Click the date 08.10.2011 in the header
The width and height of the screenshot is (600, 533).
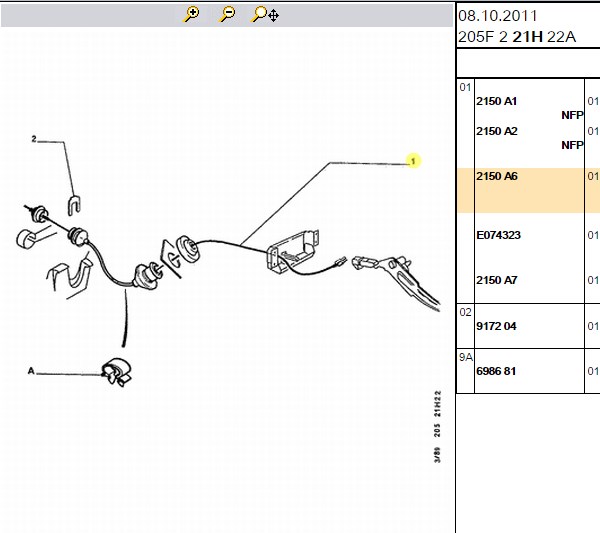(x=497, y=16)
